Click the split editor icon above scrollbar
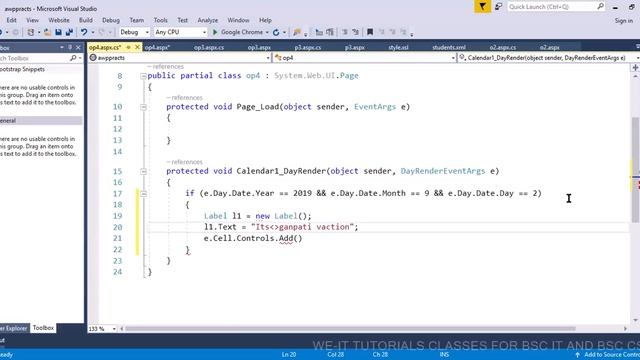Image resolution: width=640 pixels, height=360 pixels. (636, 68)
